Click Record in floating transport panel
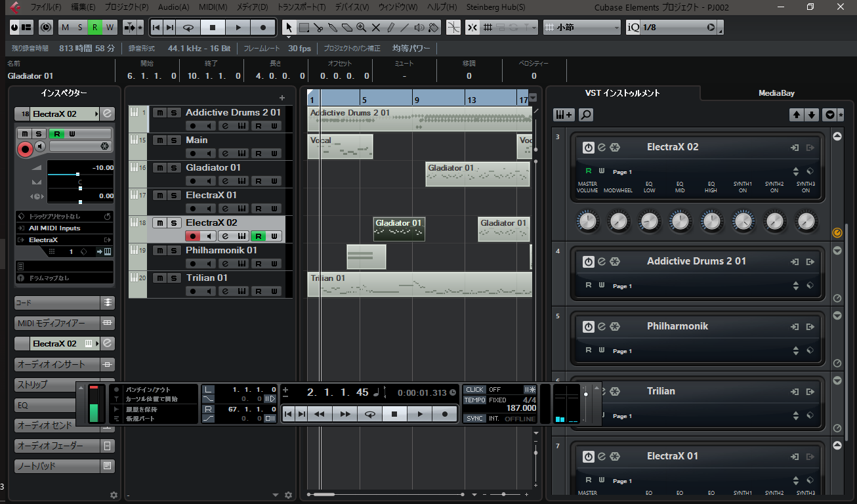 pos(445,414)
